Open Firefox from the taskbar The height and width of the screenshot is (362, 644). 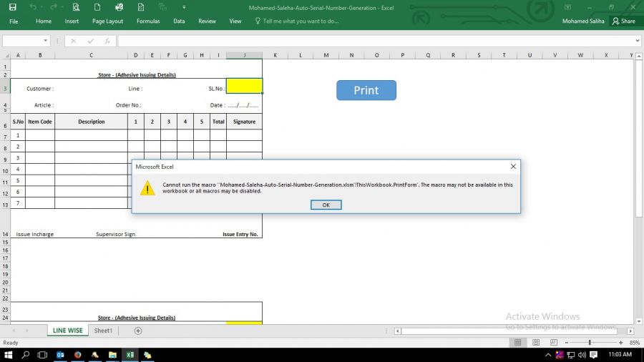(77, 355)
